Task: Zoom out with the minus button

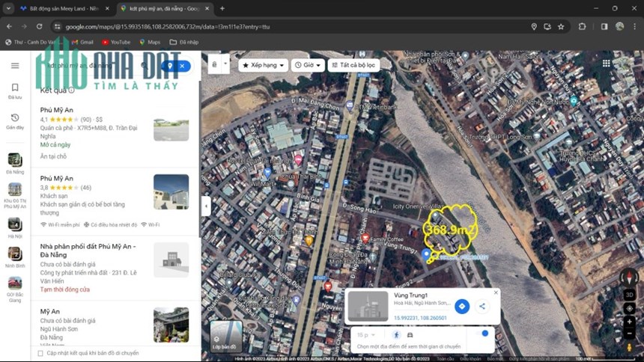Action: 629,334
